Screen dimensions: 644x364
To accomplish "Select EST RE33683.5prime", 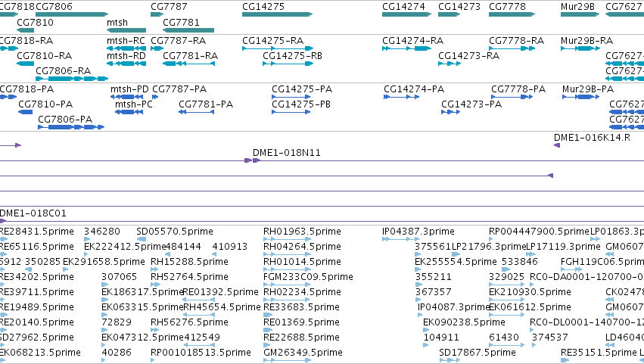I will [268, 314].
